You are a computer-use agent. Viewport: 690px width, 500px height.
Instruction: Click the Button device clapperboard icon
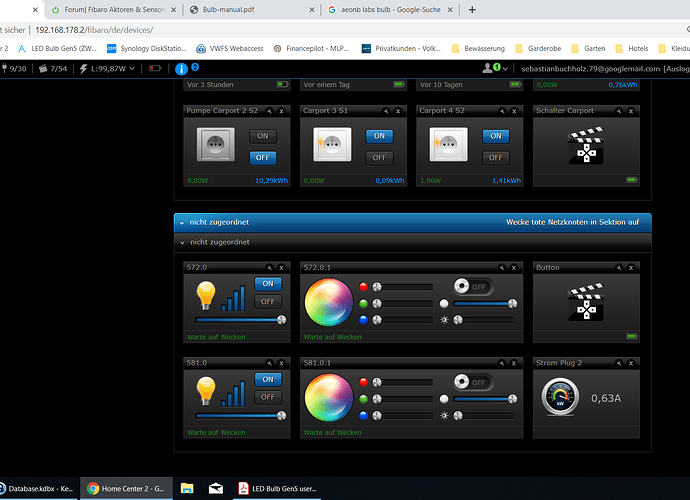[586, 301]
